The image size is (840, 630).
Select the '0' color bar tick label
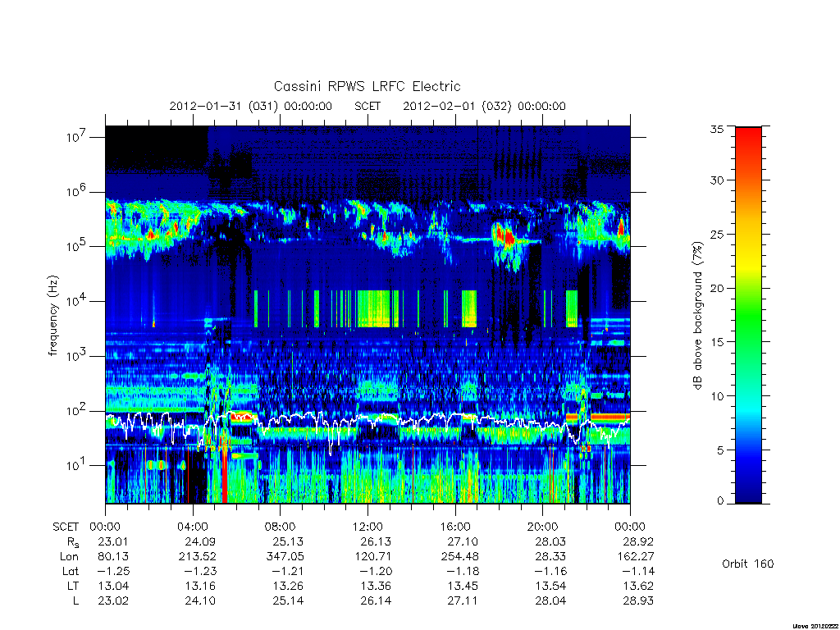pyautogui.click(x=720, y=501)
